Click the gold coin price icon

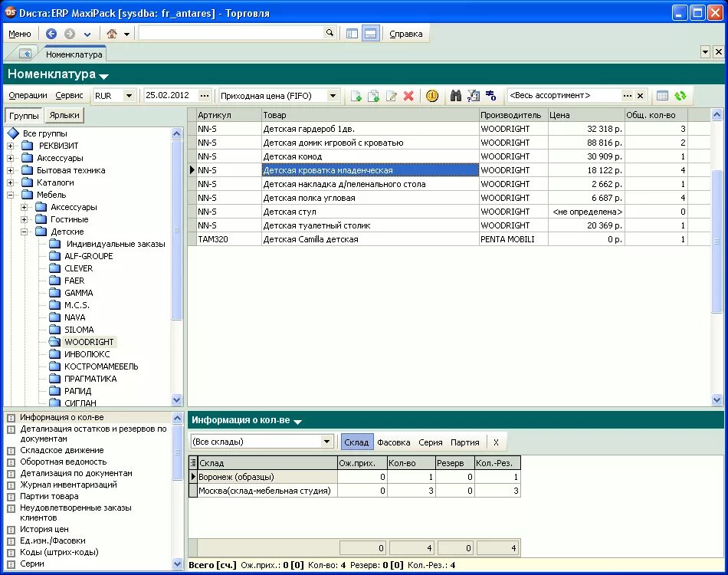pyautogui.click(x=431, y=96)
